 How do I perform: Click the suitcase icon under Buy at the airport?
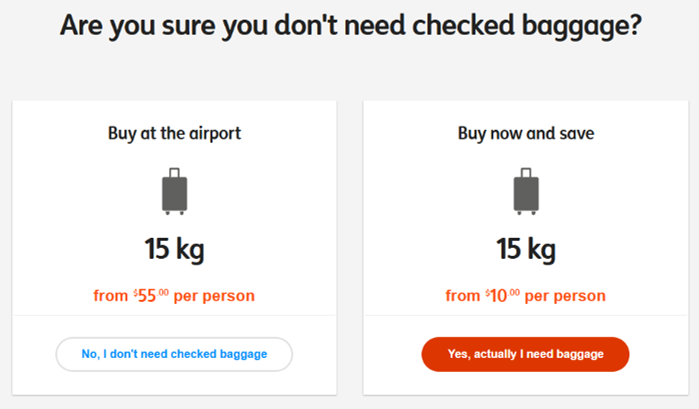point(174,191)
